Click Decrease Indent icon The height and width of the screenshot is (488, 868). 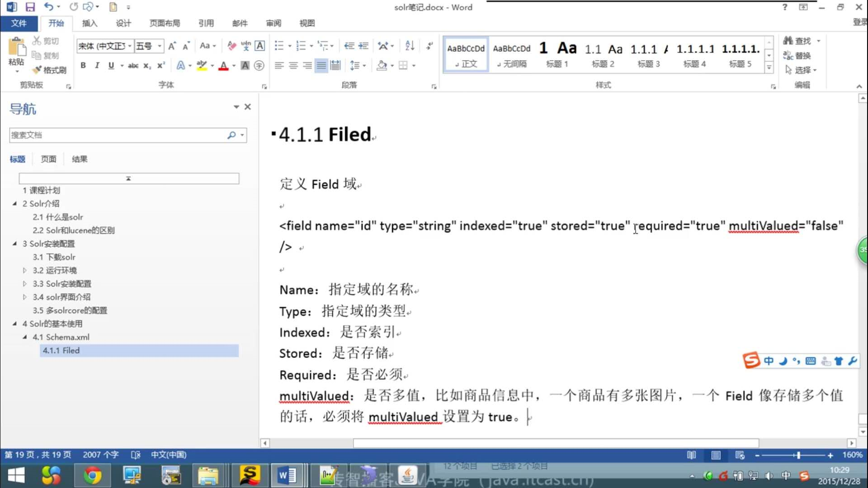tap(349, 46)
